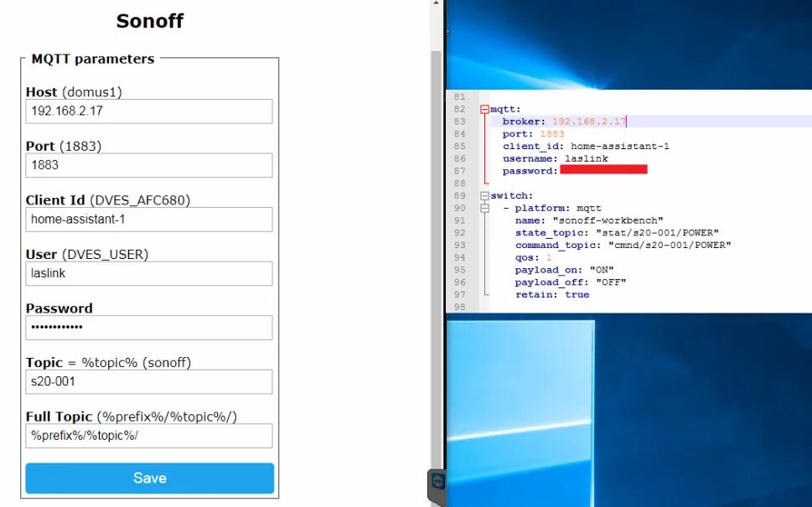
Task: Click the Host (domus1) label
Action: coord(74,91)
